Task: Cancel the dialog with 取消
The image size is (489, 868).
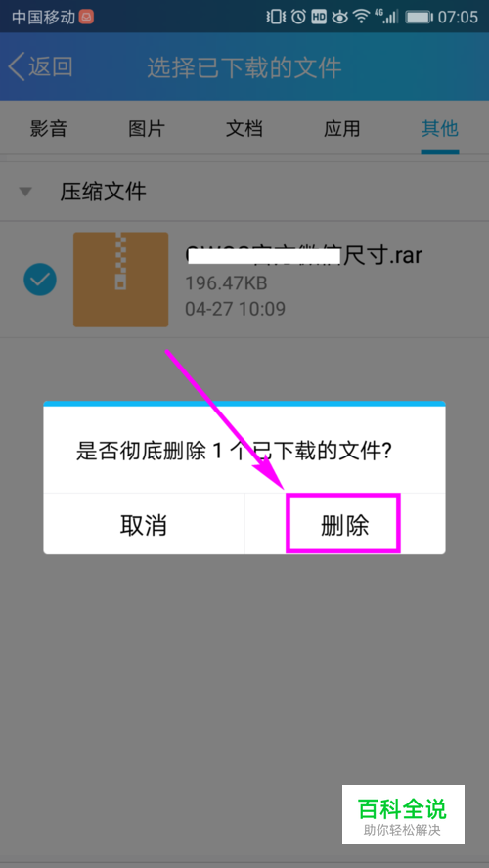Action: 144,525
